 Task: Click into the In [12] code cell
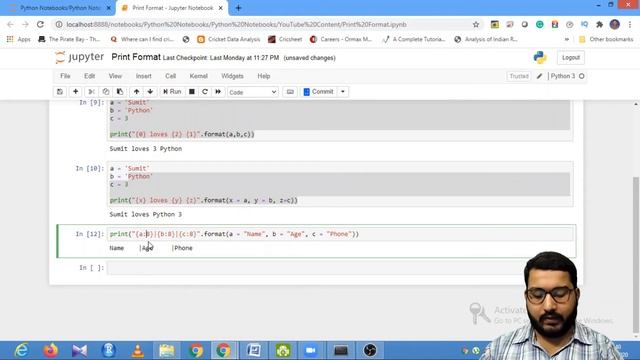point(340,234)
